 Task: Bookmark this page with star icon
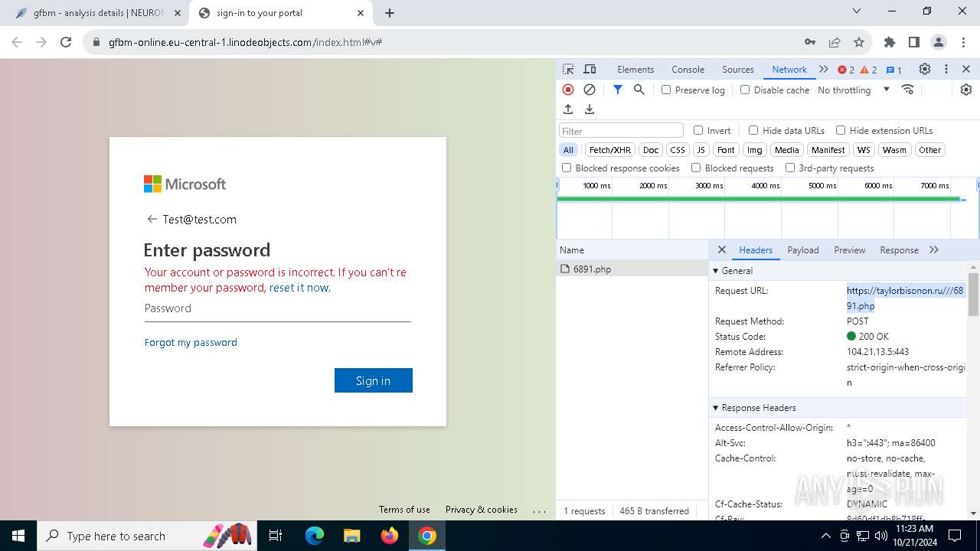point(859,42)
